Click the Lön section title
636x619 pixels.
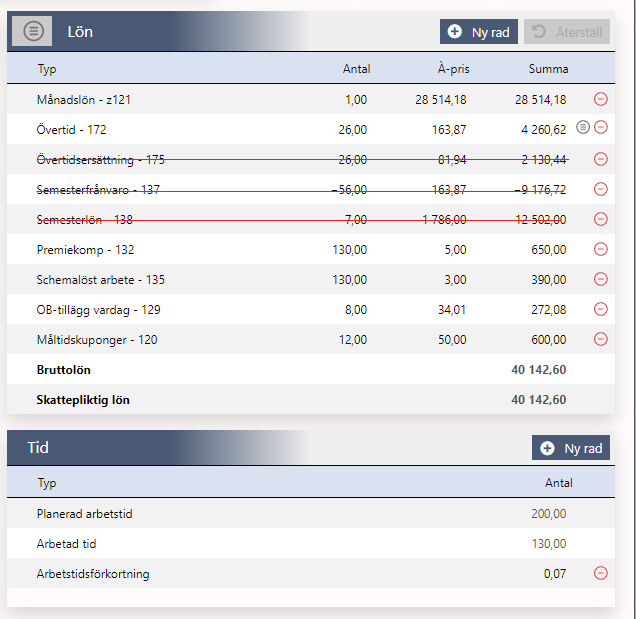(80, 32)
